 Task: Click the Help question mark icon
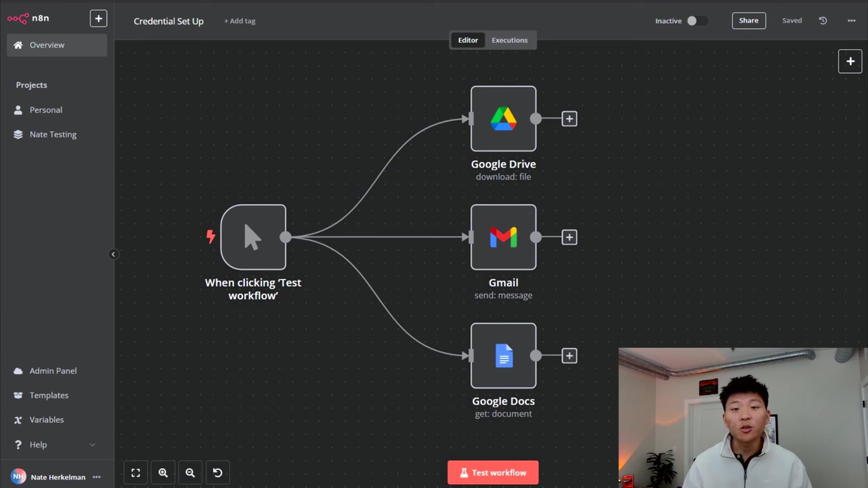[x=18, y=445]
